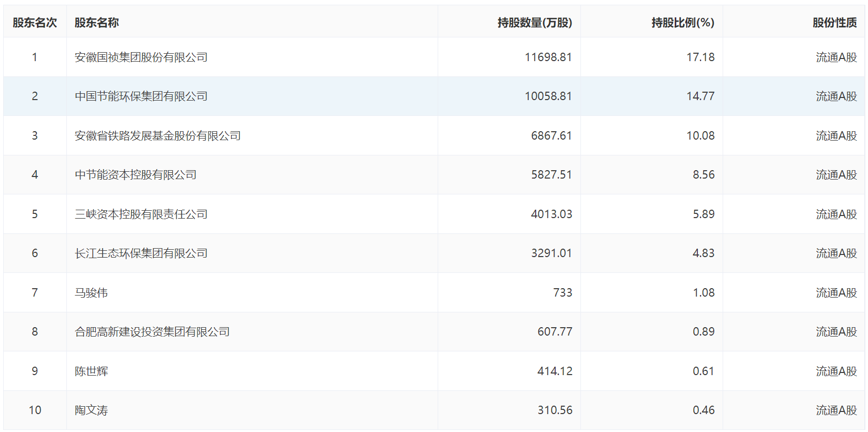Image resolution: width=868 pixels, height=432 pixels.
Task: Click the 股份性质 column header
Action: coord(834,23)
